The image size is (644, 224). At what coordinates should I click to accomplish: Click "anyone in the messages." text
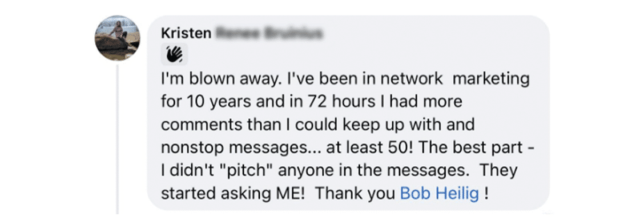[x=374, y=170]
